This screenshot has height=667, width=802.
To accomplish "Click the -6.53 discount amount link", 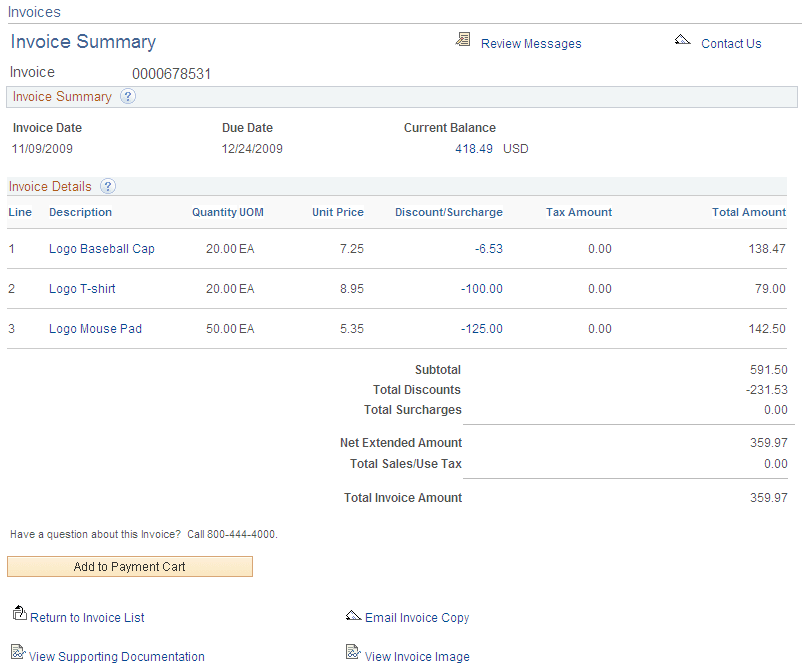I will [x=488, y=248].
